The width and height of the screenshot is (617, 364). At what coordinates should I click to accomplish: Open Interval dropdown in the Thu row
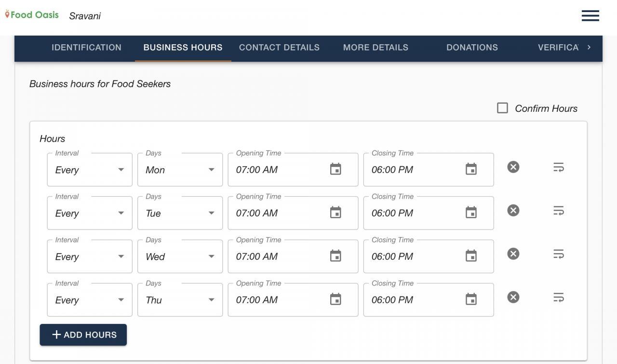coord(90,300)
